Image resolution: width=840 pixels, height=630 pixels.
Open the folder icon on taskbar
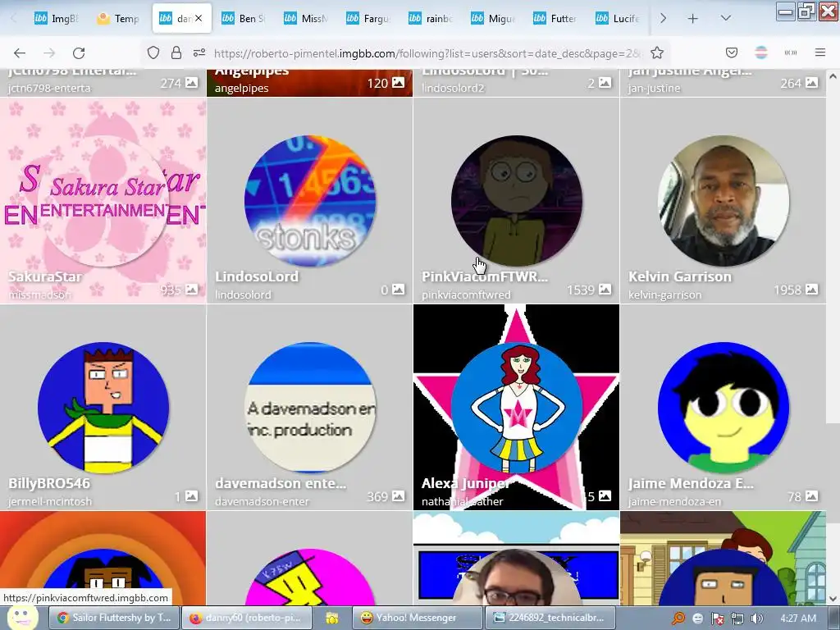(332, 619)
